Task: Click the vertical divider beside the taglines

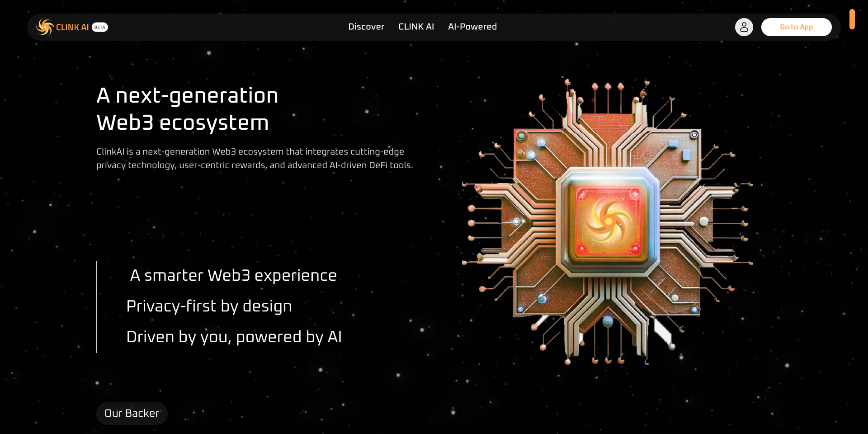Action: coord(97,307)
